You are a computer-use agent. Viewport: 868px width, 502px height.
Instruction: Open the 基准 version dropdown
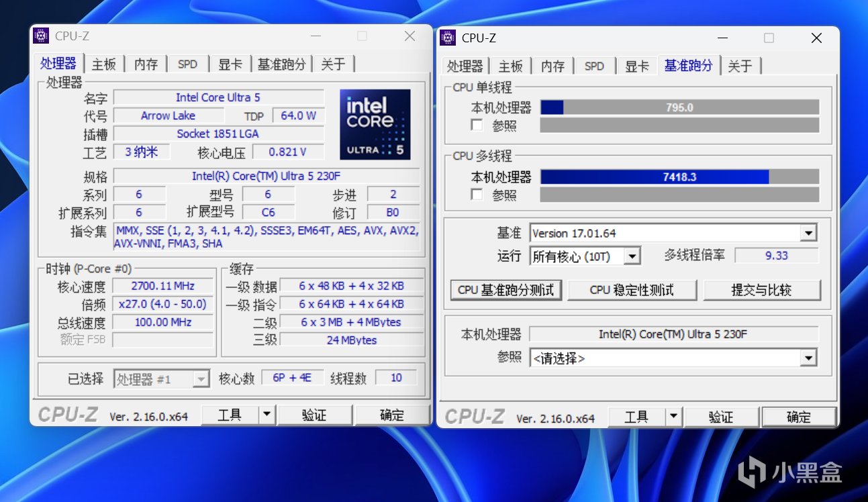click(x=810, y=234)
